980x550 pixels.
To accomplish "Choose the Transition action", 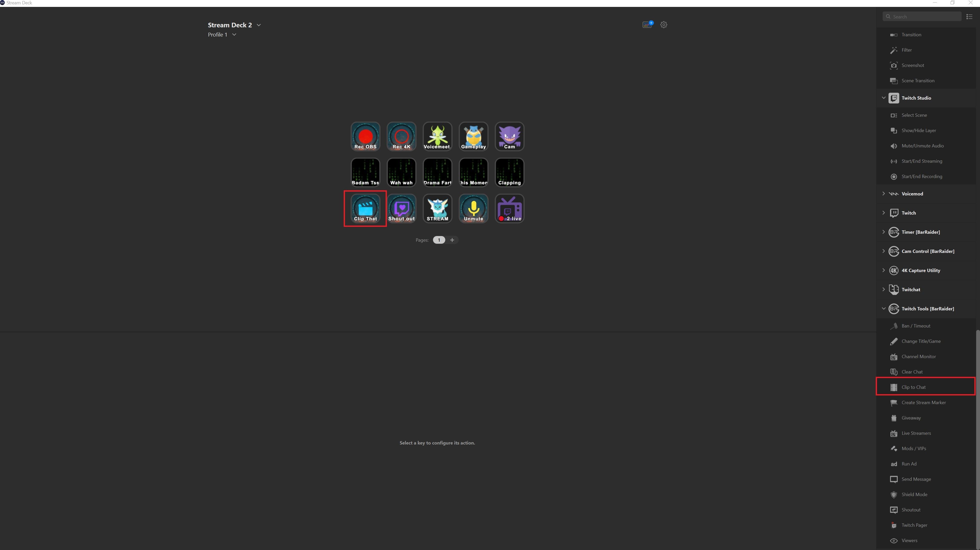I will (926, 34).
